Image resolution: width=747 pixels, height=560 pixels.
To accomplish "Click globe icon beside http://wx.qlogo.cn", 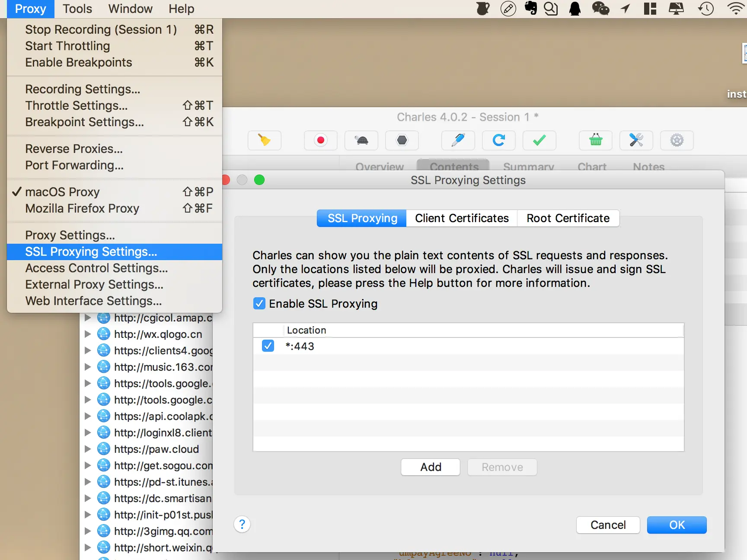I will pyautogui.click(x=104, y=334).
